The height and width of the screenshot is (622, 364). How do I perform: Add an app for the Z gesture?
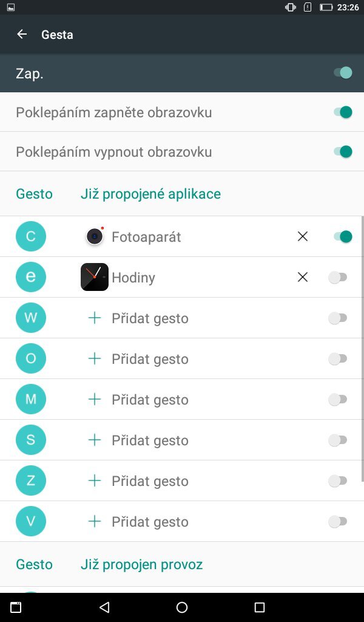[150, 481]
